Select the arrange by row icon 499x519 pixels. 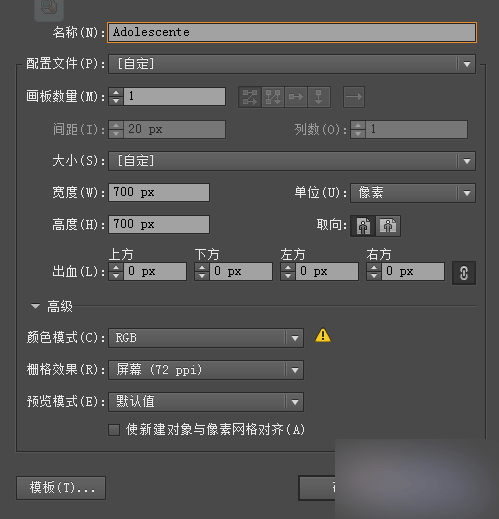pos(296,97)
